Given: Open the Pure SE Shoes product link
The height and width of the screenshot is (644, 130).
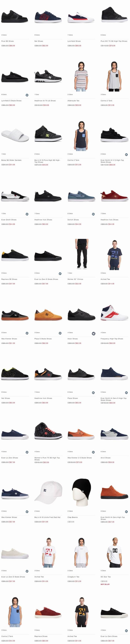Looking at the screenshot, I should [7, 41].
